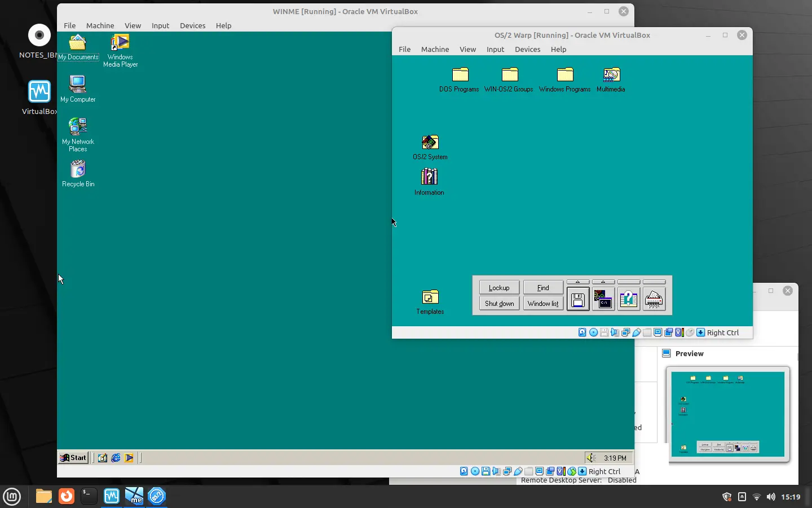The image size is (812, 508).
Task: Click the network indicator in OS/2 Warp status bar
Action: point(625,332)
